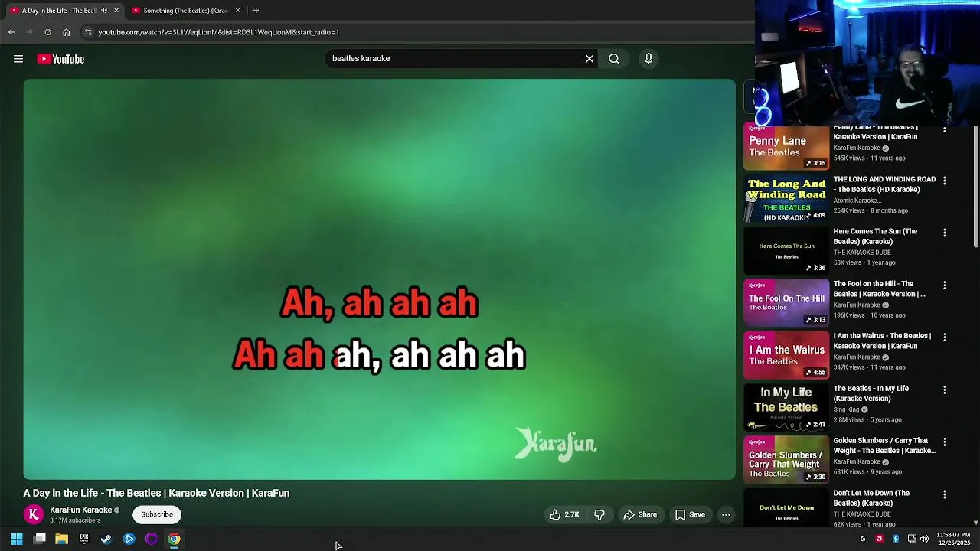Open Bluetooth tray icon
The height and width of the screenshot is (551, 980).
(x=896, y=539)
